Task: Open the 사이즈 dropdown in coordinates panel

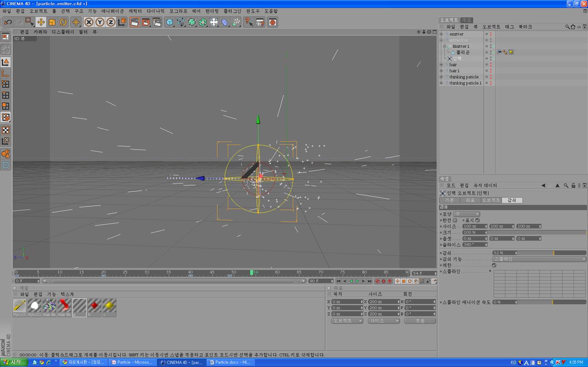Action: pos(384,321)
